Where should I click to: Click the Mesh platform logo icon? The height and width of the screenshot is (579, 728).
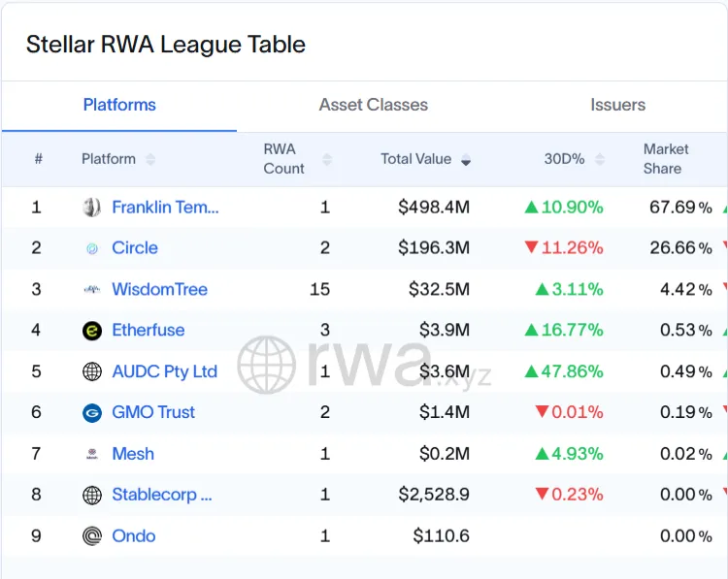[92, 454]
